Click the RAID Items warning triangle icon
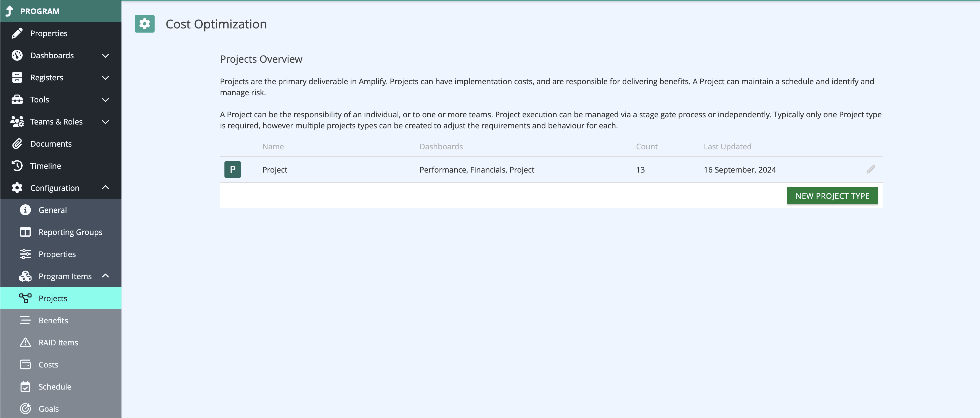The image size is (980, 418). coord(25,342)
